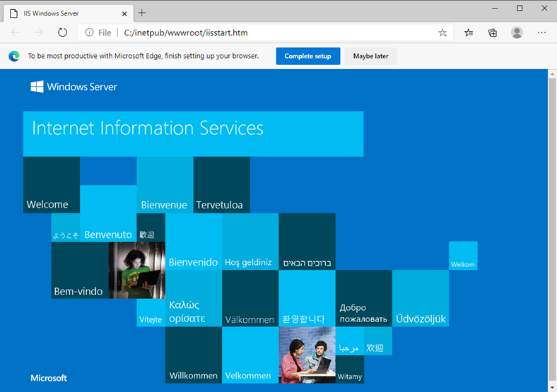
Task: Click the Korean 환영합니다 tile
Action: click(x=307, y=299)
